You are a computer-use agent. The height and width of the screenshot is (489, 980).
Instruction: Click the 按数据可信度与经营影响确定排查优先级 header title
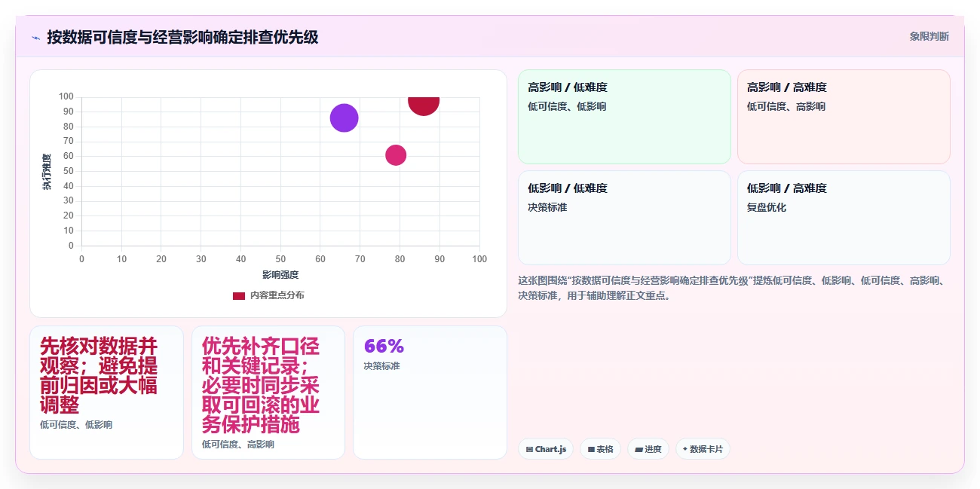tap(182, 37)
